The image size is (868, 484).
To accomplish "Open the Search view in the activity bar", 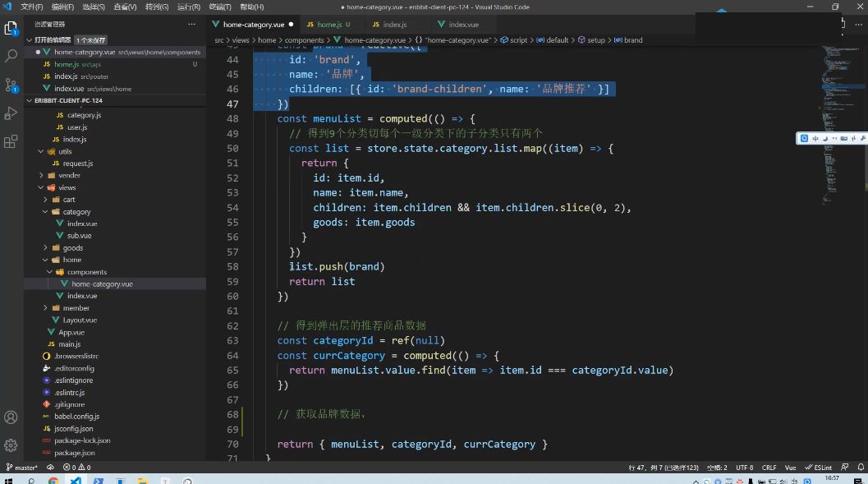I will 11,57.
